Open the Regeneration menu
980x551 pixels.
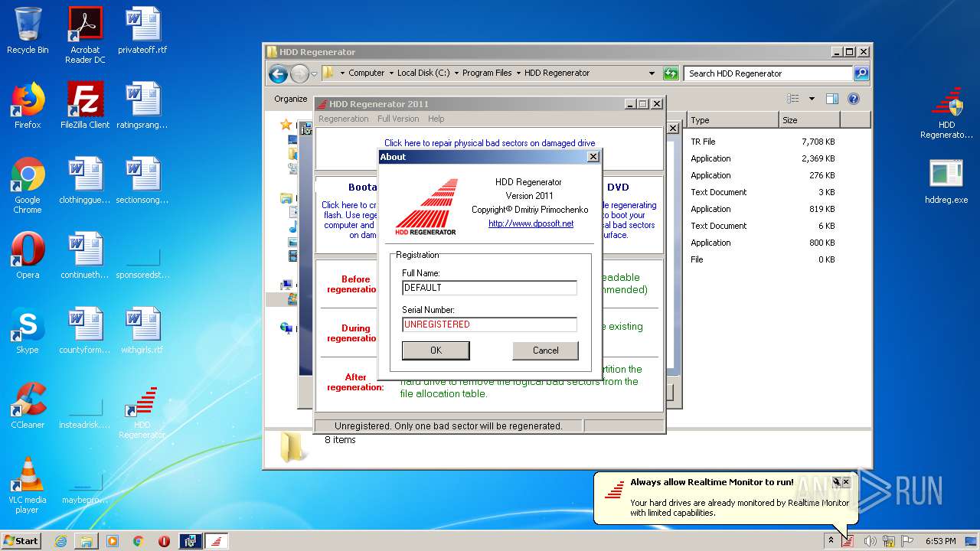[343, 119]
